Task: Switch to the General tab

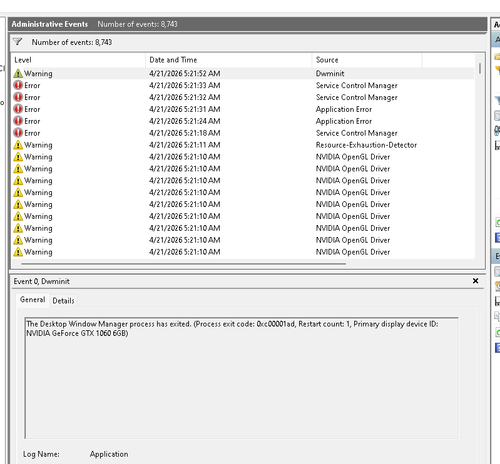Action: (32, 300)
